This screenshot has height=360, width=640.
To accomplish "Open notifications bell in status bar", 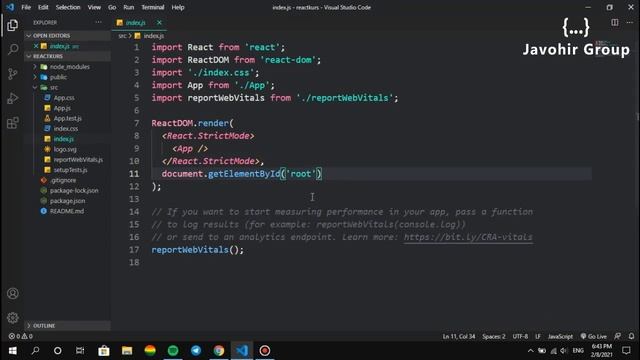I will [631, 336].
